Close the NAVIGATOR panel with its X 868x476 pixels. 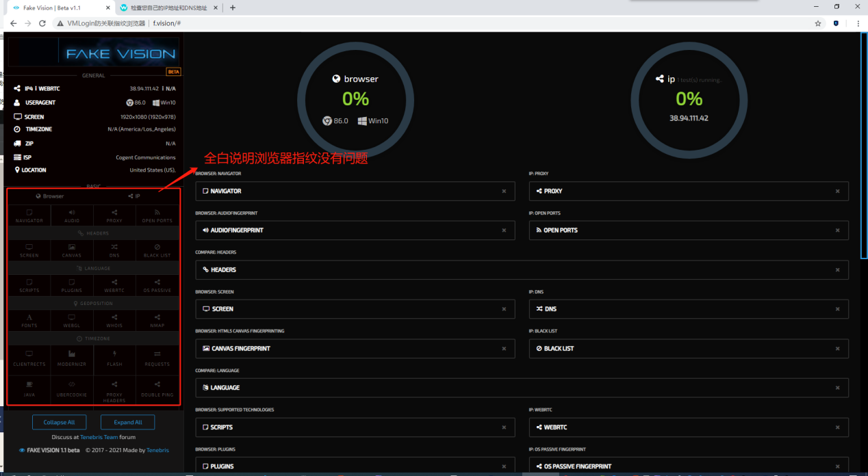[x=504, y=191]
